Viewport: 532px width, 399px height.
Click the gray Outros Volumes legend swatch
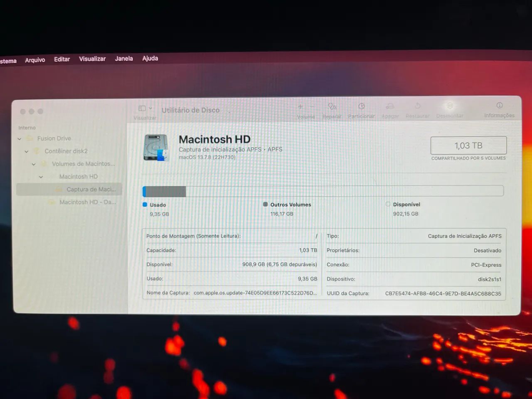265,204
